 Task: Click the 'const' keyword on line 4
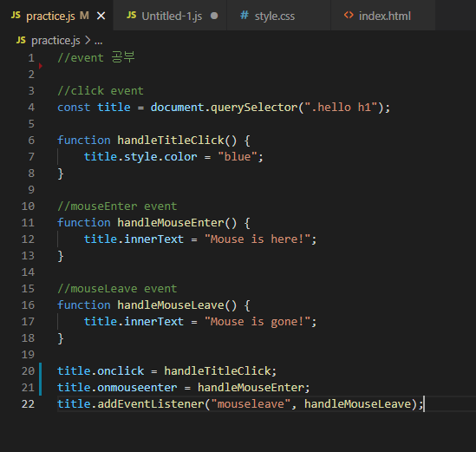[74, 108]
